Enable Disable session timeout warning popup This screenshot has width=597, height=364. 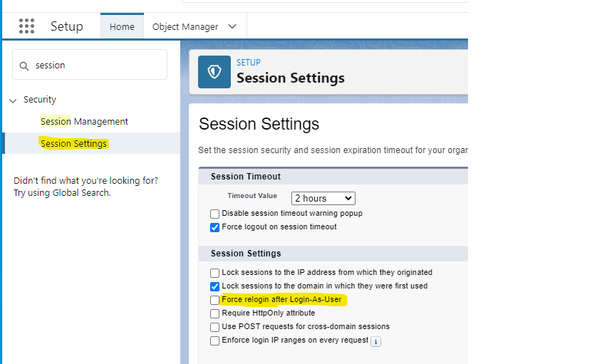pos(215,214)
